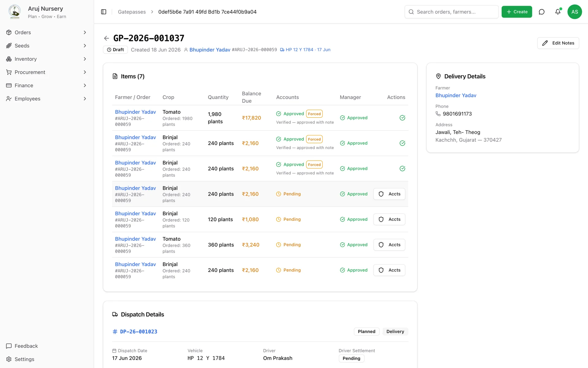Click the ₹17,820 balance due value
Image resolution: width=588 pixels, height=368 pixels.
251,118
